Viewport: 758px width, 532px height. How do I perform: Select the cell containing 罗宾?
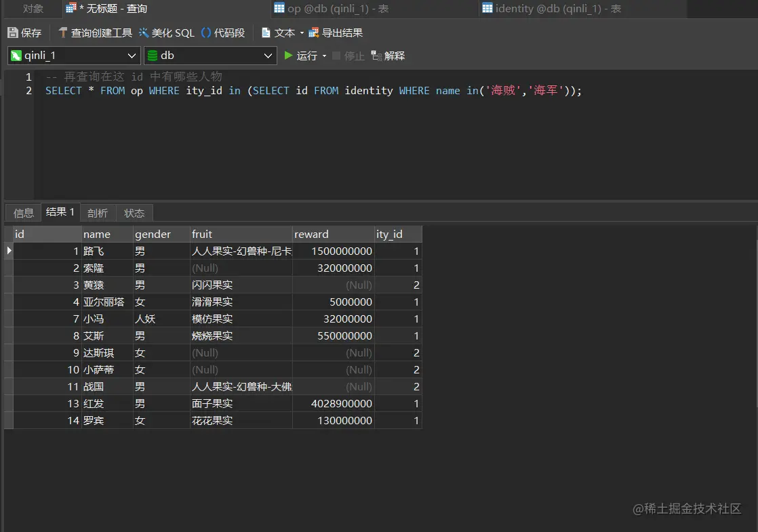[x=107, y=420]
